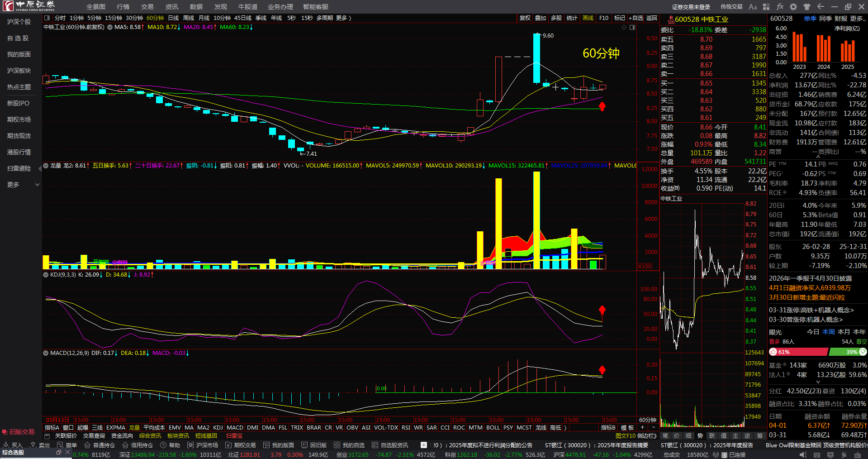Click the red 61% bullish vote bar
The image size is (868, 459).
point(799,352)
